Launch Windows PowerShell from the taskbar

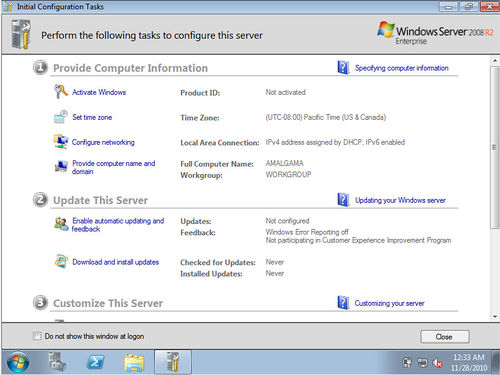point(95,362)
